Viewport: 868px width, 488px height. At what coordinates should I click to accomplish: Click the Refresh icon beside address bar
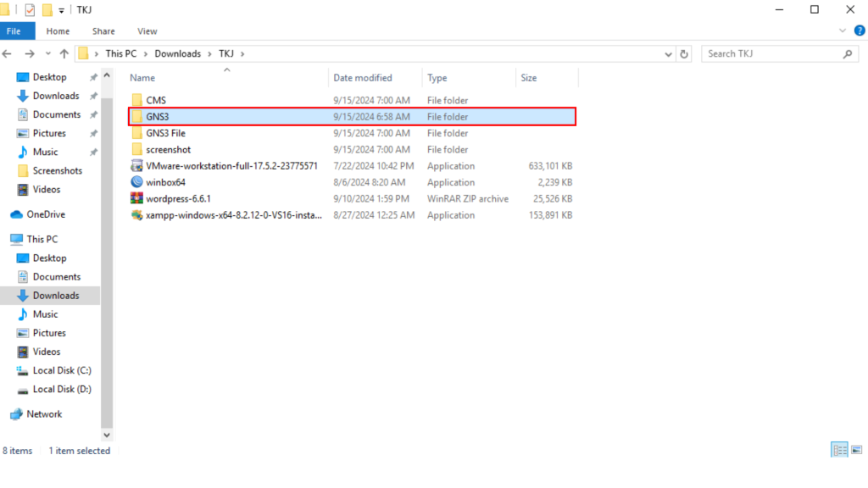coord(685,53)
